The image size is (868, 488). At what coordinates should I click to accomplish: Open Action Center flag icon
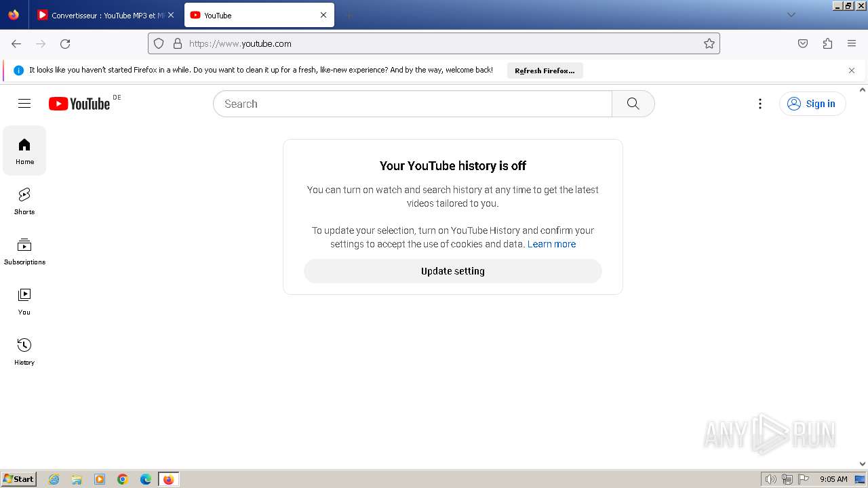coord(804,479)
